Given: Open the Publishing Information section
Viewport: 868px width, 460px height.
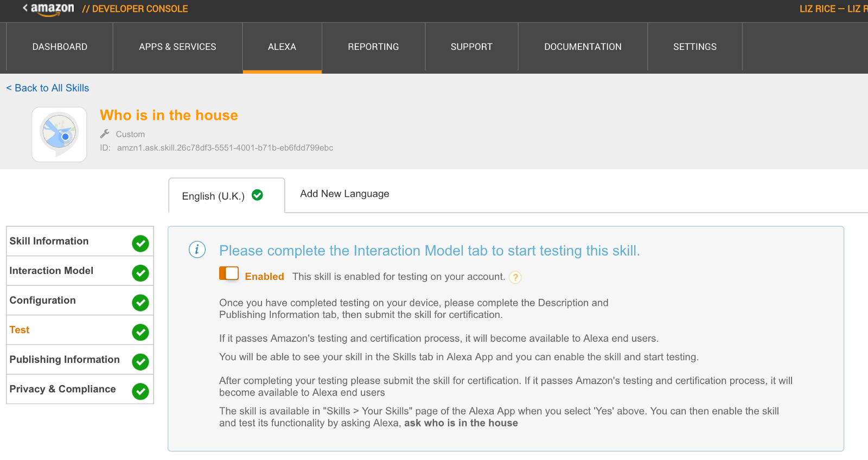Looking at the screenshot, I should point(80,360).
